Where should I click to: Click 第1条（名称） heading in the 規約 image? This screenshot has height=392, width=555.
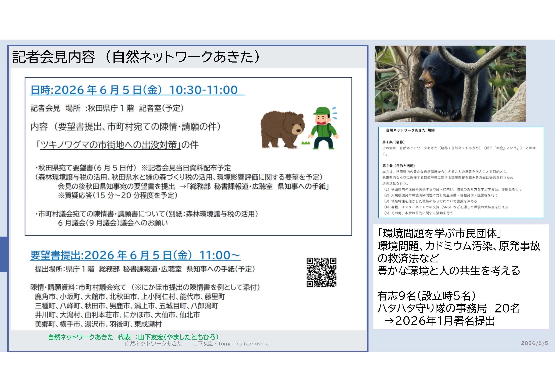click(393, 142)
